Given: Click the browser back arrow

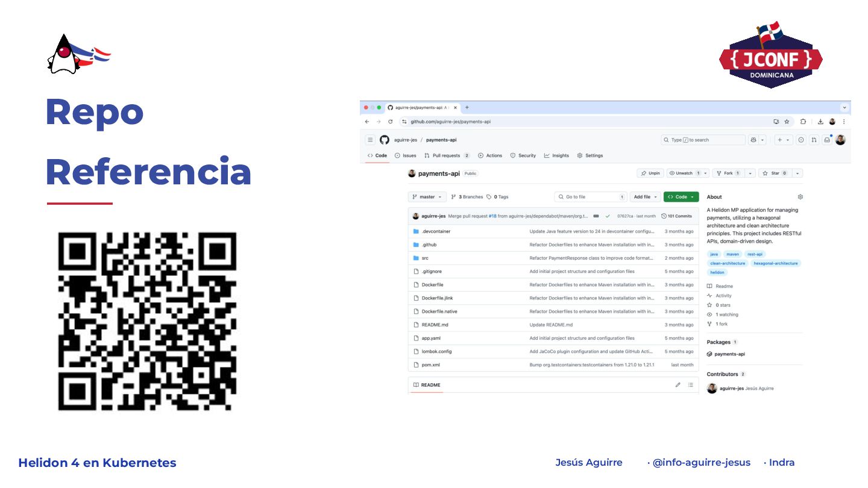Looking at the screenshot, I should pos(367,122).
